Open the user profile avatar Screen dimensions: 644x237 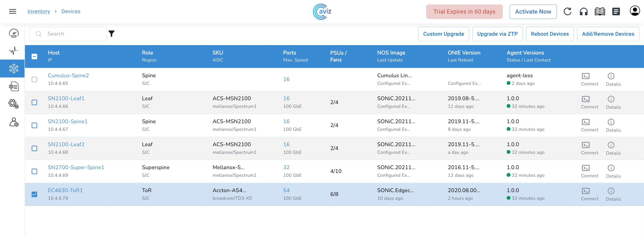tap(634, 11)
